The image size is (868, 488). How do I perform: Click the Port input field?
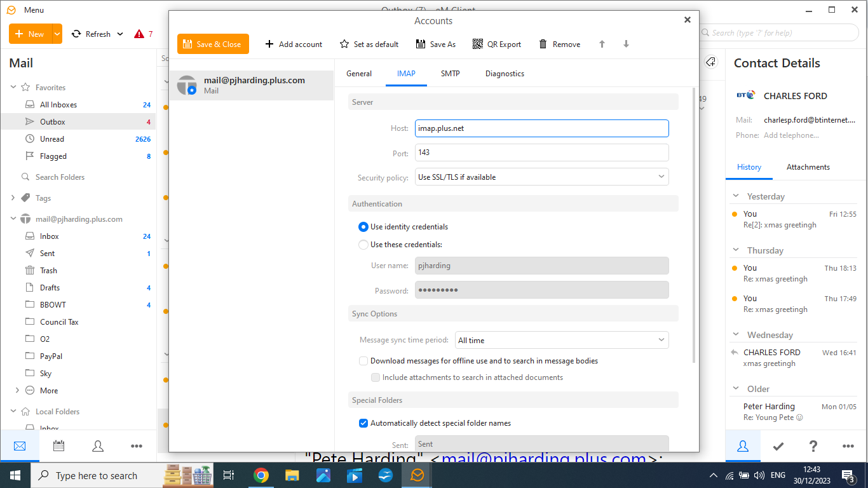[x=541, y=153]
